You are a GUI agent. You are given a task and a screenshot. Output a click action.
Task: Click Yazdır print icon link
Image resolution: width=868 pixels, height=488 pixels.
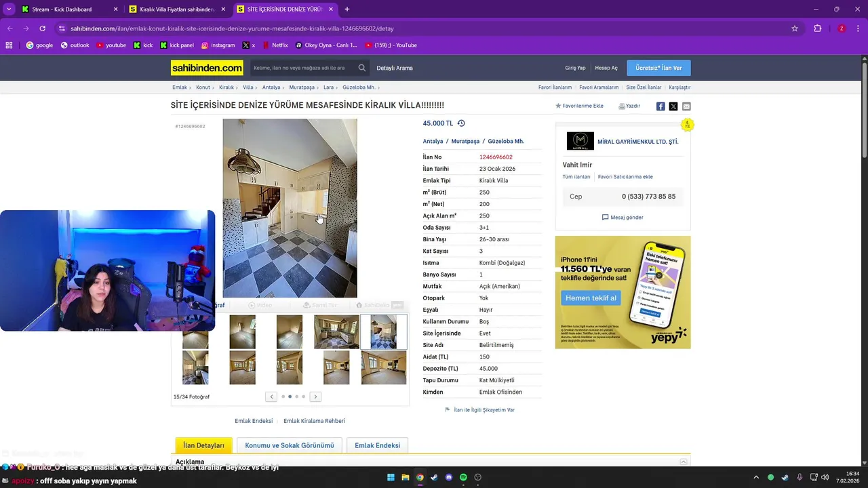[629, 106]
